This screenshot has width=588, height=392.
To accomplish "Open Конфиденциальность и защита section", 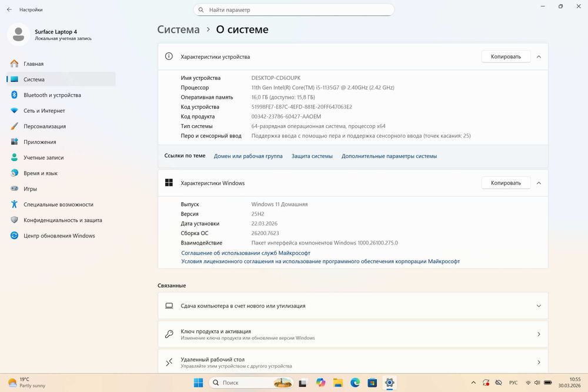I will pyautogui.click(x=61, y=220).
